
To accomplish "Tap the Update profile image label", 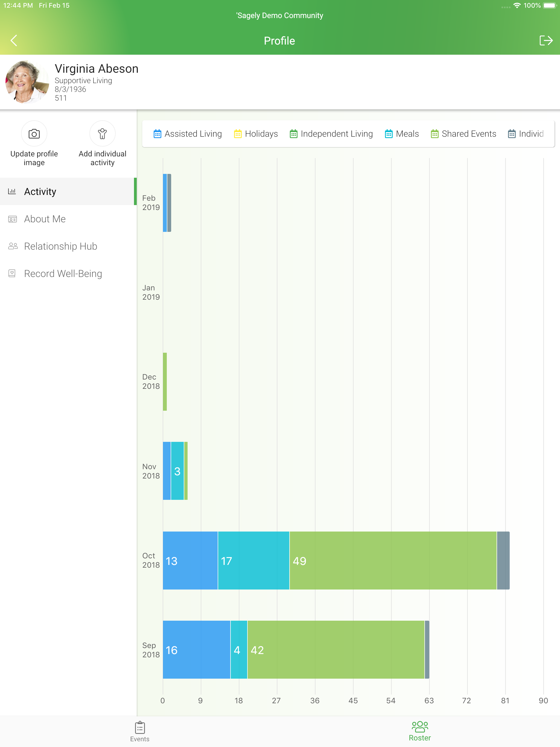I will 34,158.
